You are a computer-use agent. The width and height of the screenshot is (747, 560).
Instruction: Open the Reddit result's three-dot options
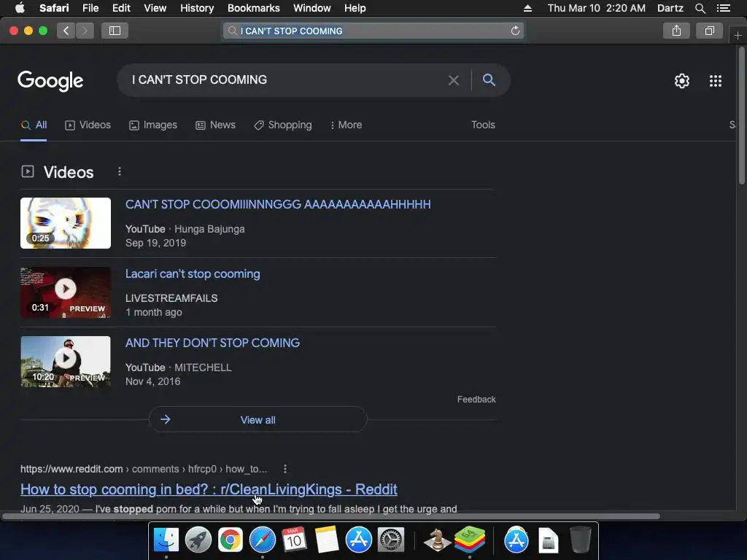click(x=285, y=469)
